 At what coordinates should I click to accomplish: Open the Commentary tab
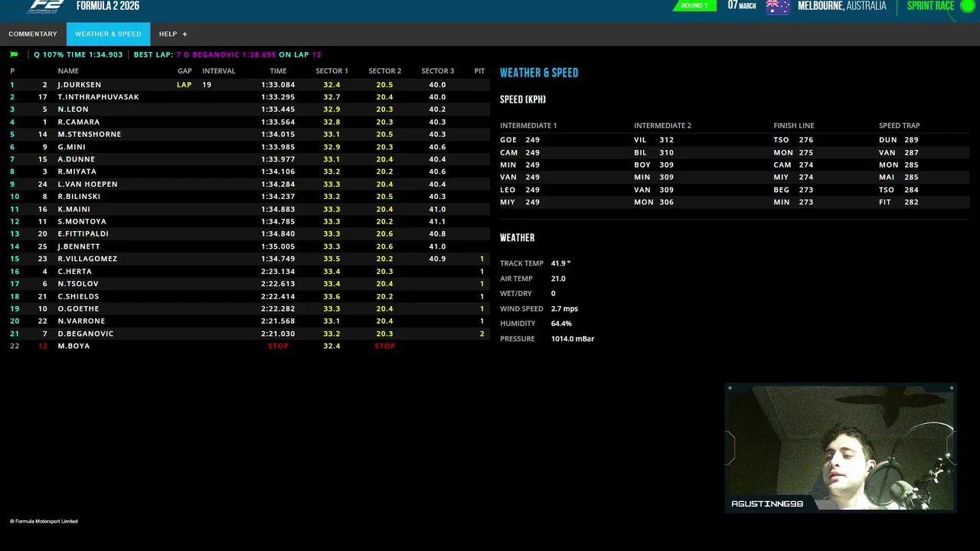33,34
